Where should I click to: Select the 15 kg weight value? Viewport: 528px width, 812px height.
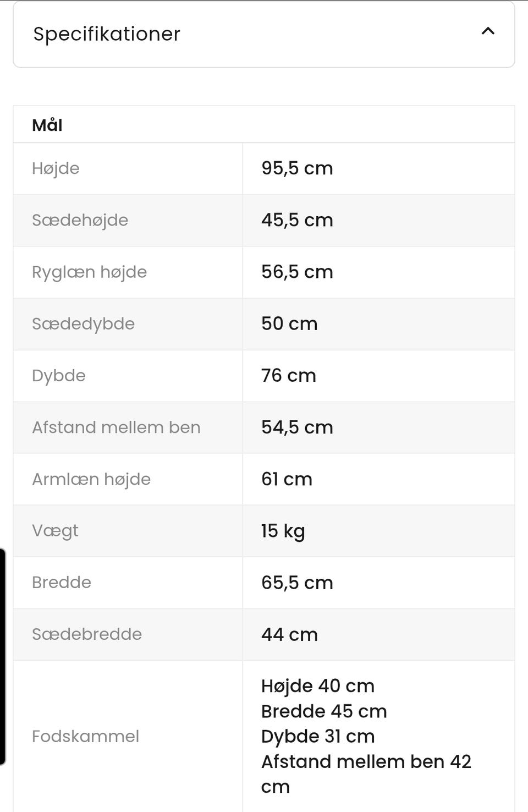tap(283, 531)
